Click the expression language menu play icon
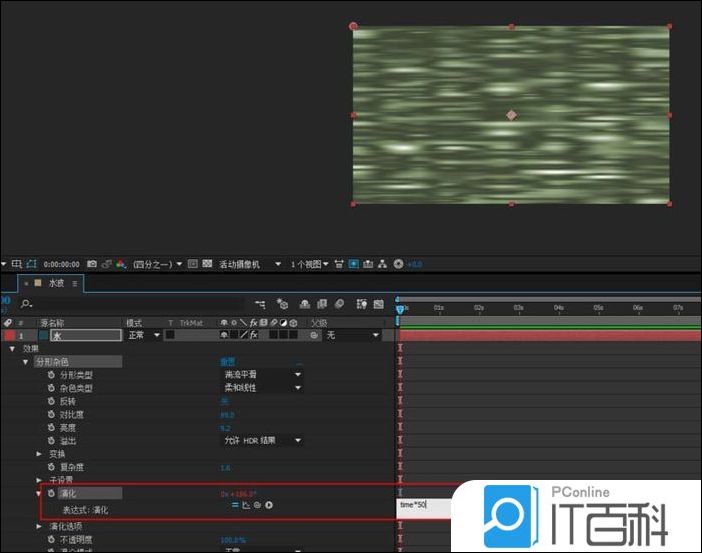This screenshot has width=702, height=553. (x=269, y=505)
